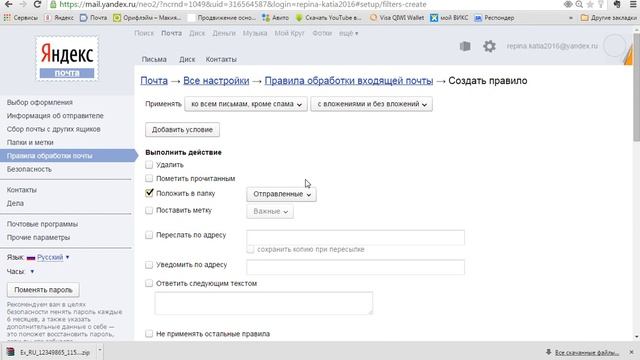Click Добавить условие button
Viewport: 640px width, 360px height.
click(182, 129)
